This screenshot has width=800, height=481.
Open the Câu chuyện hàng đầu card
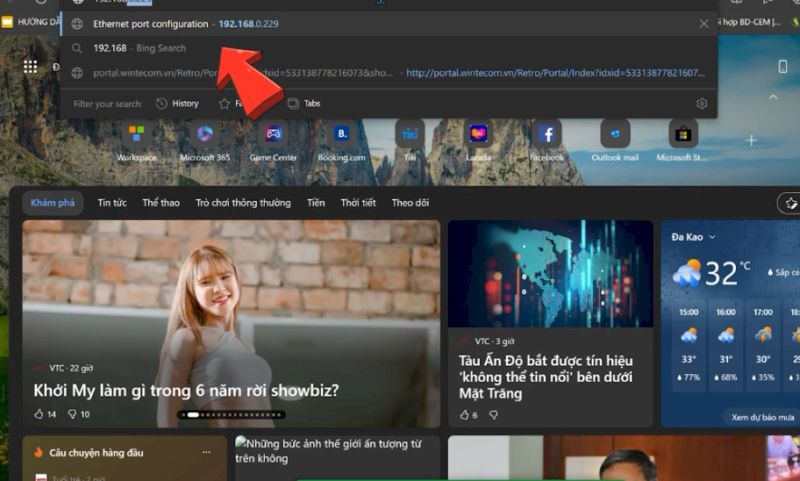coord(96,453)
